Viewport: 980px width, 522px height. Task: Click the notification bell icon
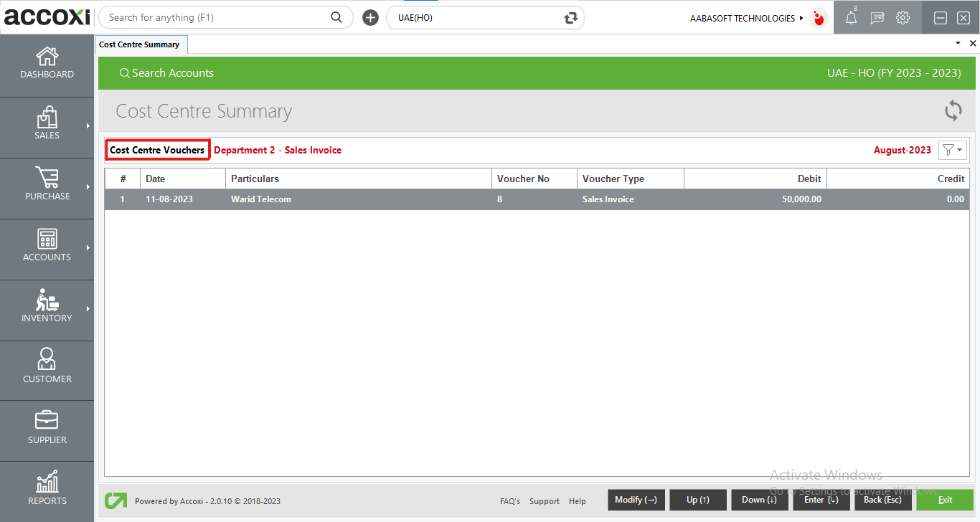851,19
